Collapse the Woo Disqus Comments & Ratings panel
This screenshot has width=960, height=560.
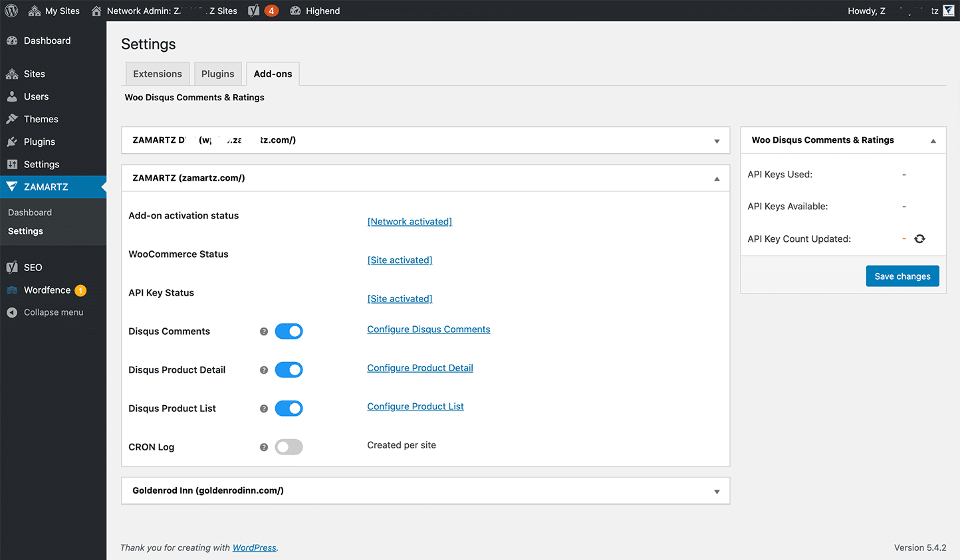click(x=933, y=140)
